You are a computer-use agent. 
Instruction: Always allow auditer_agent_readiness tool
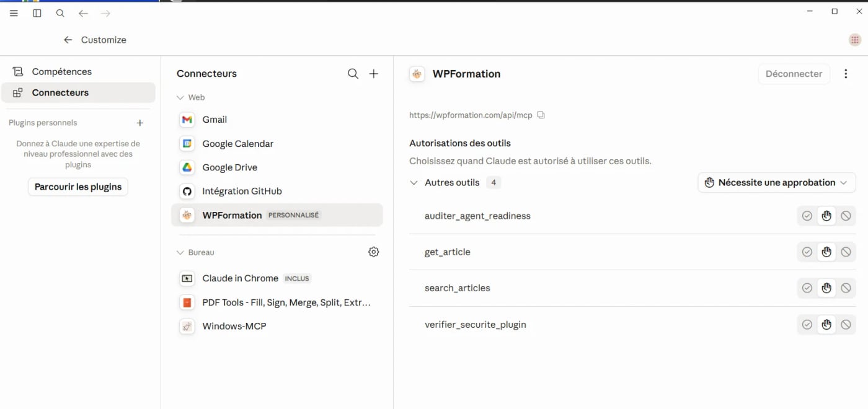coord(807,216)
